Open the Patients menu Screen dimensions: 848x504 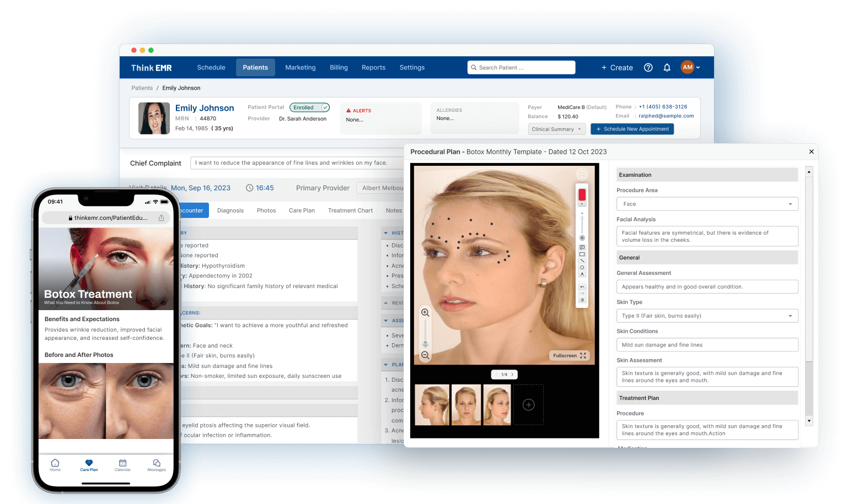[255, 67]
